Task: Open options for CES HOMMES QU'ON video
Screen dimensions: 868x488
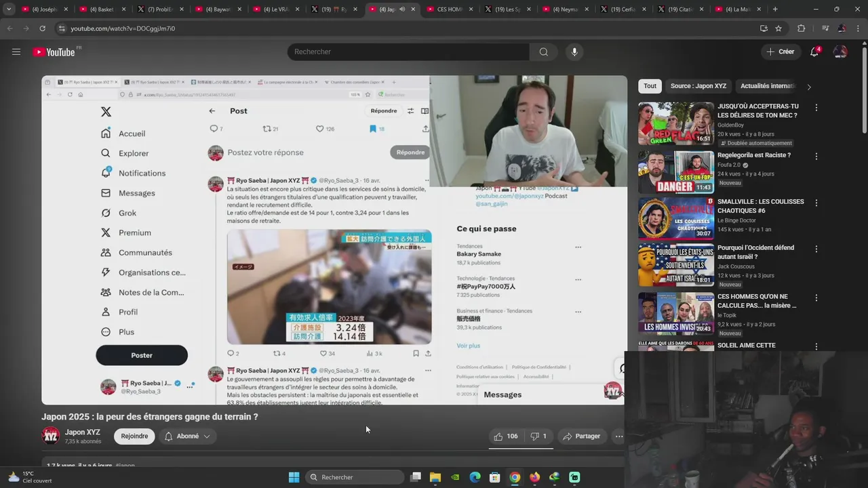Action: (816, 298)
